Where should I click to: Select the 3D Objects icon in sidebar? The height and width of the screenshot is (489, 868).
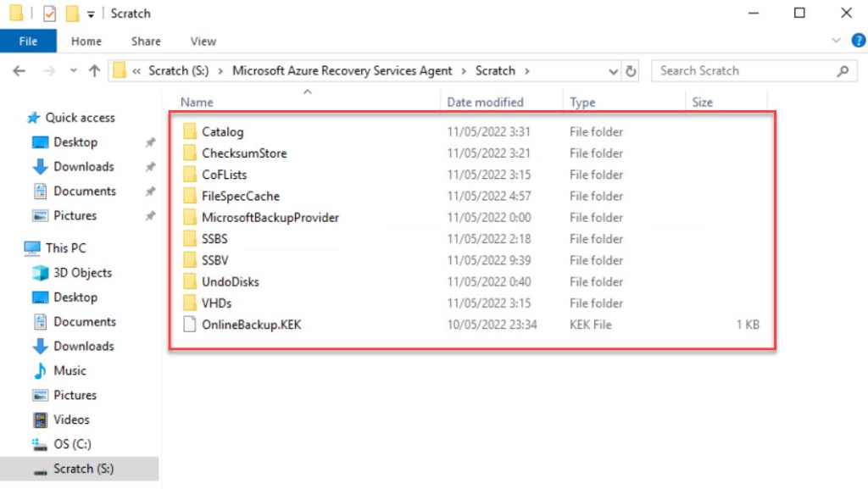pyautogui.click(x=40, y=273)
